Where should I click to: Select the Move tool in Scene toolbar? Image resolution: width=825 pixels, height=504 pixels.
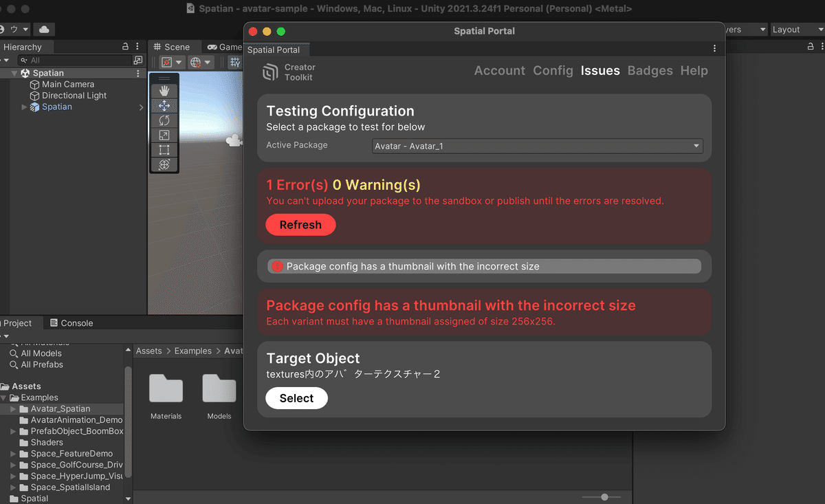point(164,106)
